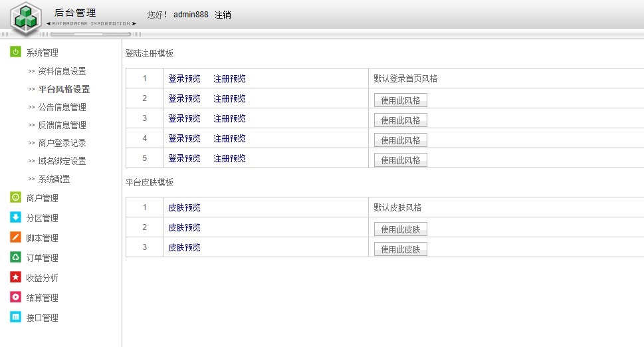Screen dimensions: 644x347
Task: Click the orange pencil icon for 脚本管理
Action: point(15,237)
